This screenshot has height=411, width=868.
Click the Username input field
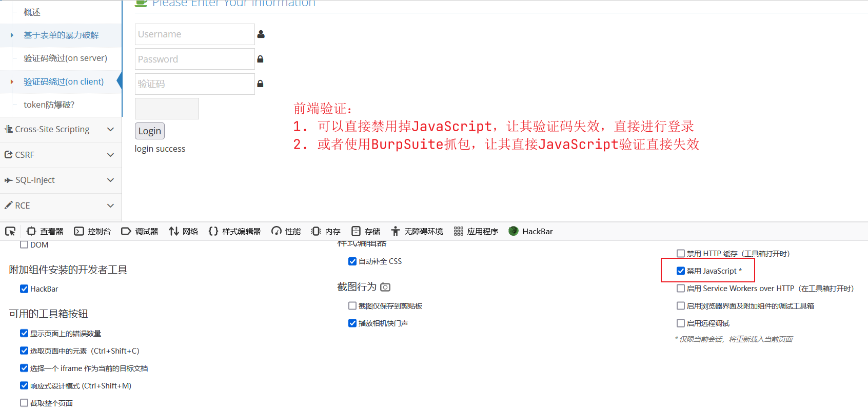click(195, 34)
